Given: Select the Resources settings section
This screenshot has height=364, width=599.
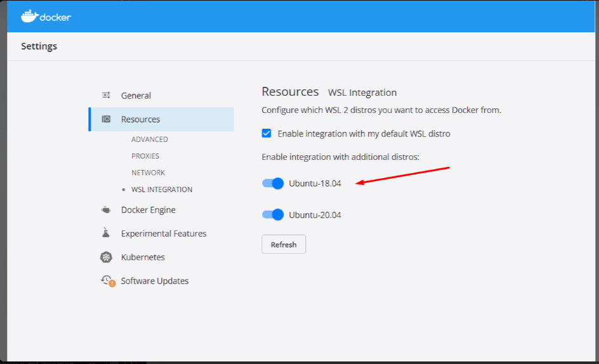Looking at the screenshot, I should [x=161, y=119].
